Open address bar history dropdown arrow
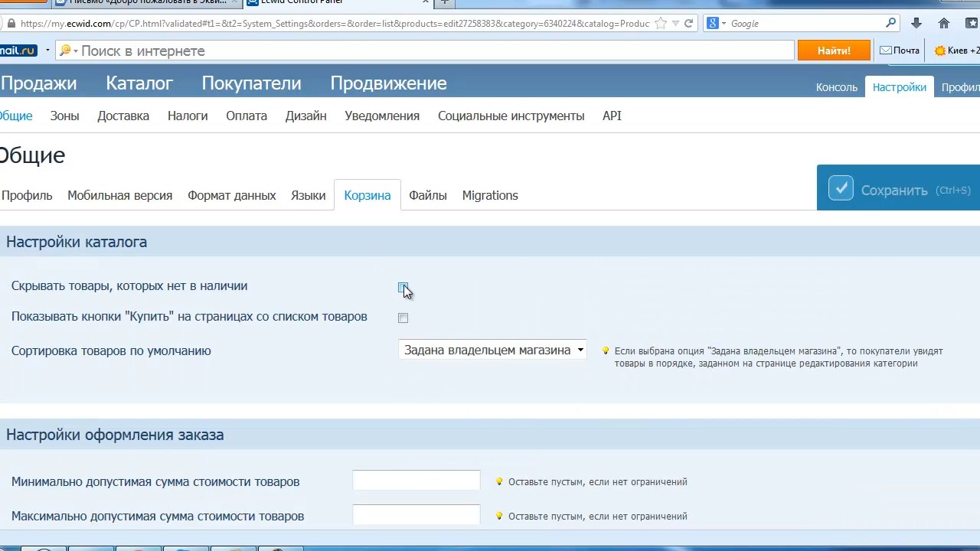 pos(675,24)
